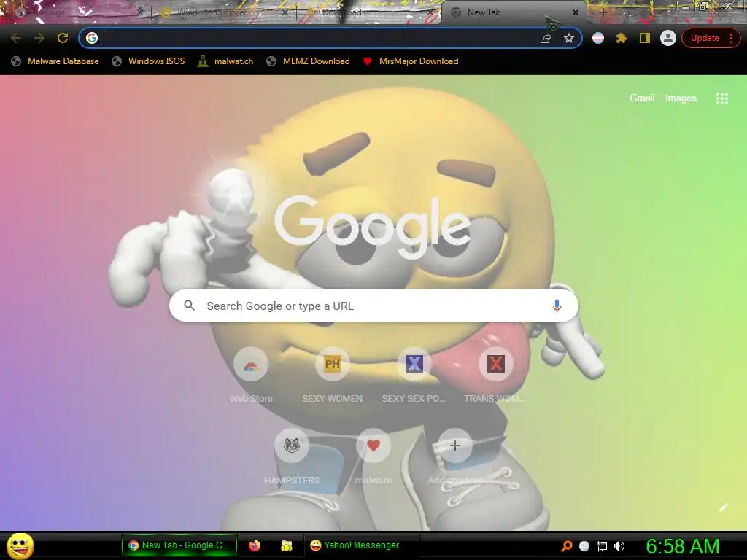
Task: Click the round face tray icon
Action: 584,546
